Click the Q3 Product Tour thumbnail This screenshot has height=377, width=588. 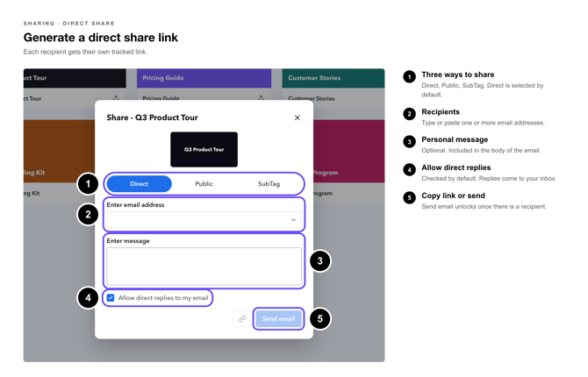pos(204,150)
